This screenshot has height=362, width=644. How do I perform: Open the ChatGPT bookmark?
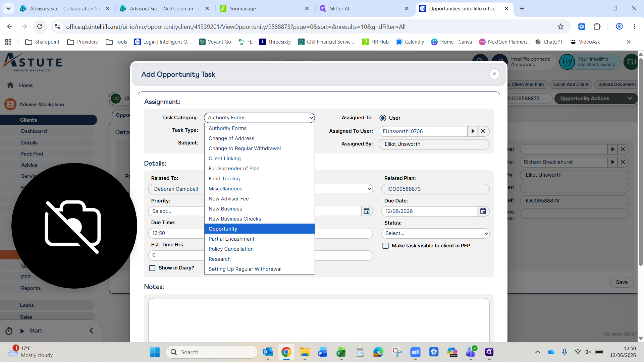(549, 42)
